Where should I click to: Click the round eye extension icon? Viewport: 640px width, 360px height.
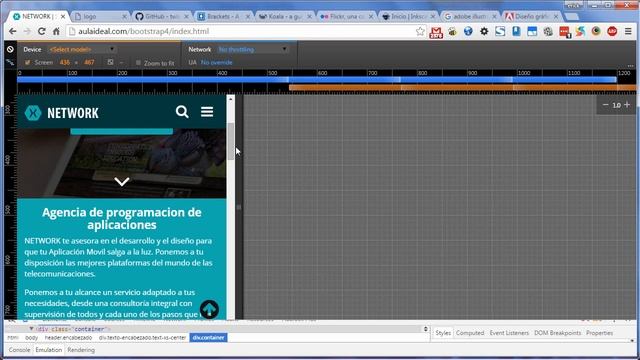596,31
